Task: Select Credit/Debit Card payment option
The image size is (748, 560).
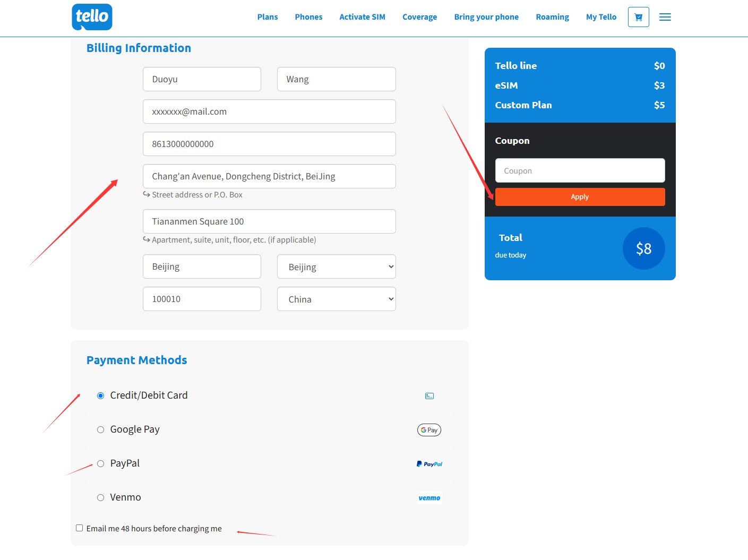Action: 100,395
